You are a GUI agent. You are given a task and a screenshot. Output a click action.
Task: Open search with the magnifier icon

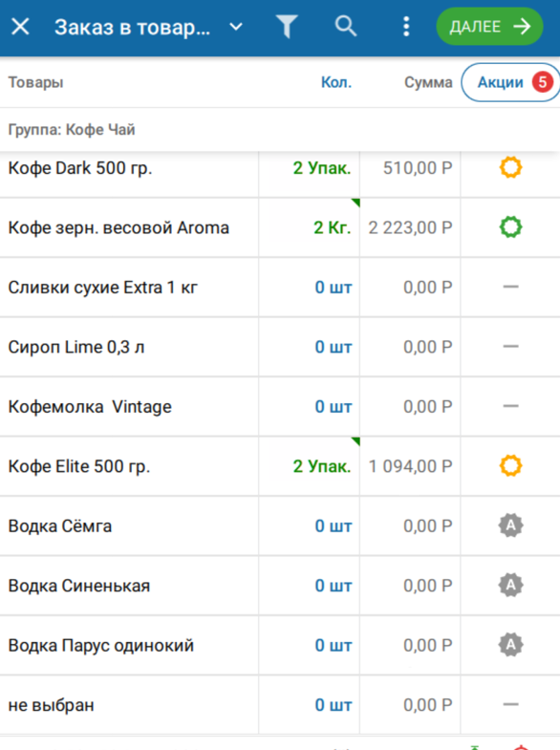tap(345, 26)
